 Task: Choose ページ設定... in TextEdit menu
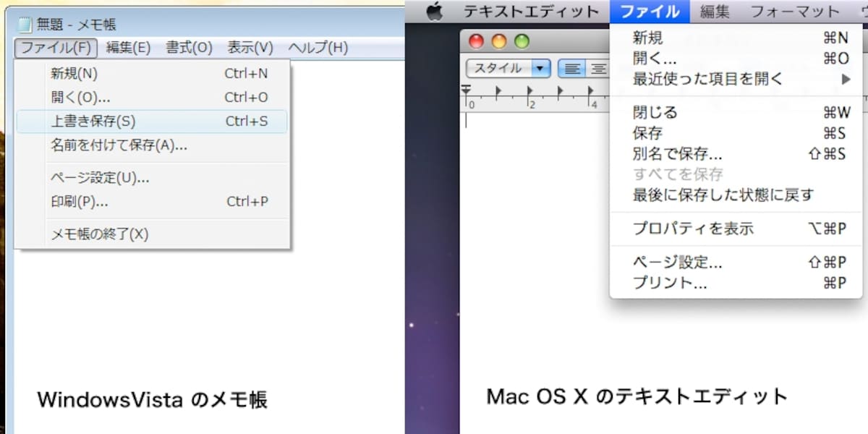point(736,263)
